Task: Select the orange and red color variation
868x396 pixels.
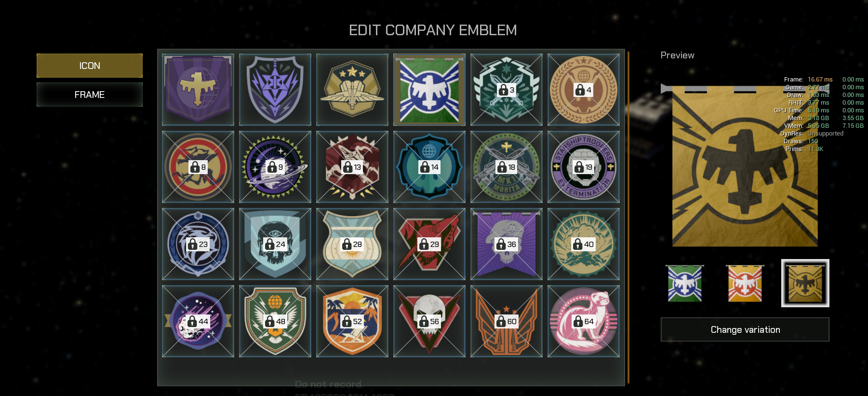Action: coord(745,283)
